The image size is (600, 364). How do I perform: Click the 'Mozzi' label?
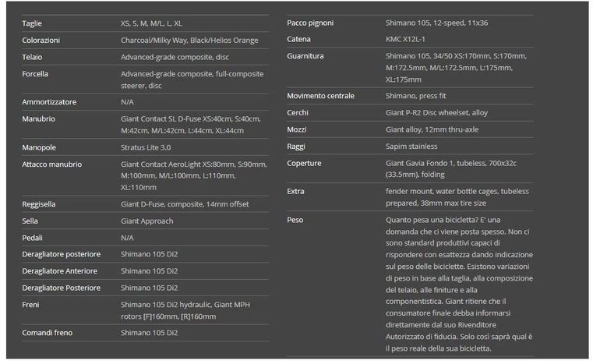(x=297, y=129)
